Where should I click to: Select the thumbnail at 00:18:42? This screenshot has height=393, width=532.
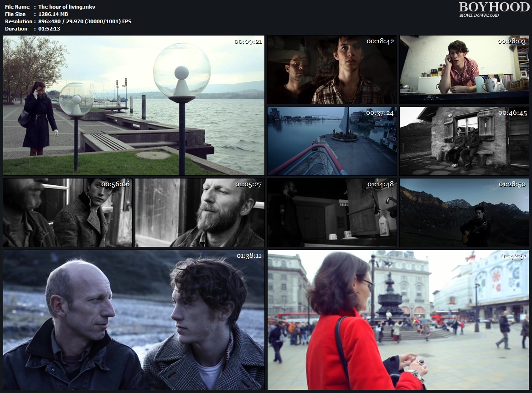[332, 70]
